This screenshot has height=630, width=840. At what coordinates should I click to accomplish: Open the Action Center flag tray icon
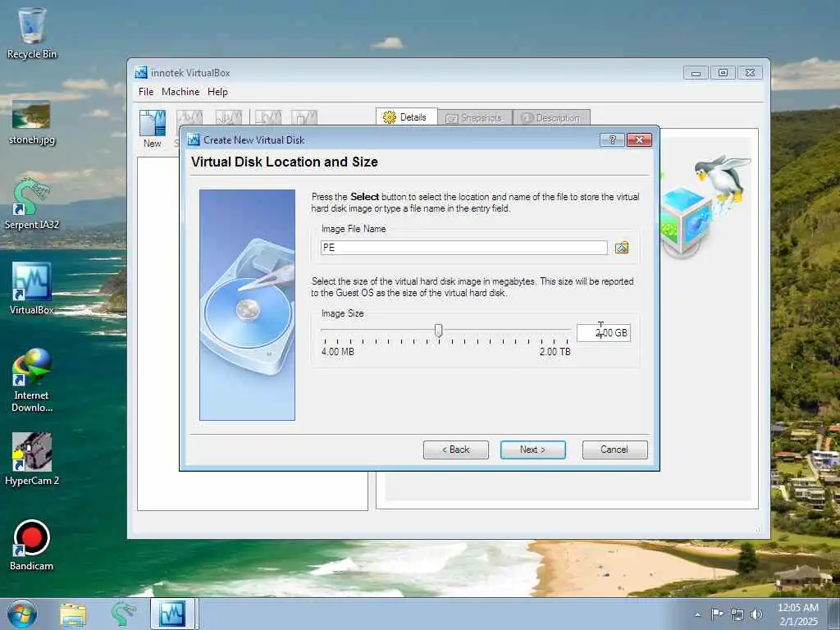[717, 614]
